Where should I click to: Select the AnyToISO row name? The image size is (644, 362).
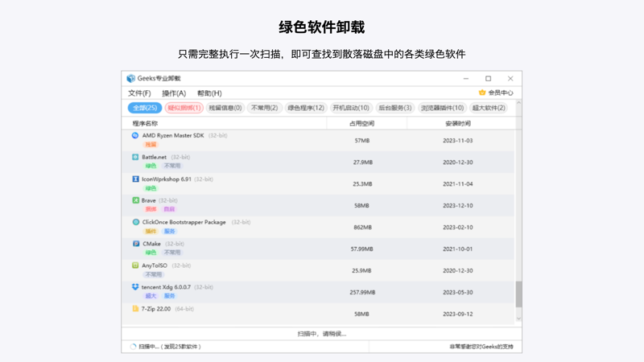[155, 265]
